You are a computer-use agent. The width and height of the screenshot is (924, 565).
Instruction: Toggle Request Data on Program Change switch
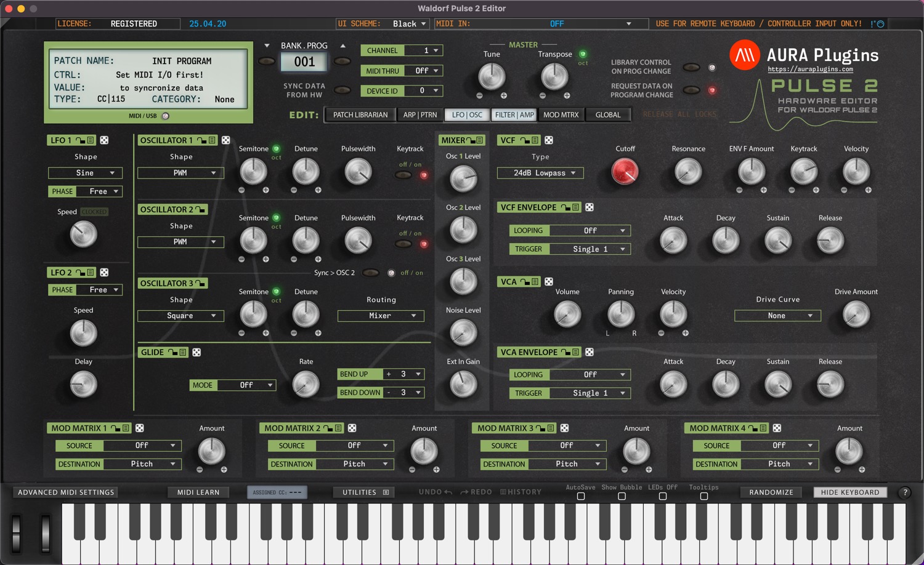point(692,90)
